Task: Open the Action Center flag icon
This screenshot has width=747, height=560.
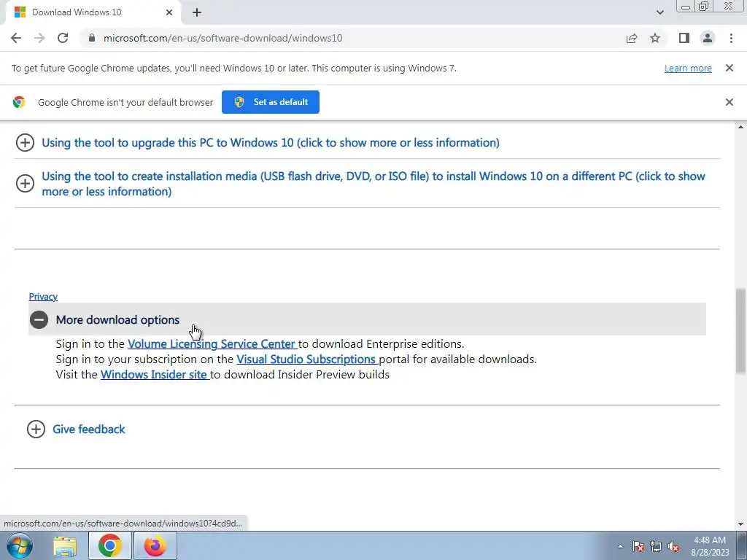Action: pyautogui.click(x=638, y=546)
